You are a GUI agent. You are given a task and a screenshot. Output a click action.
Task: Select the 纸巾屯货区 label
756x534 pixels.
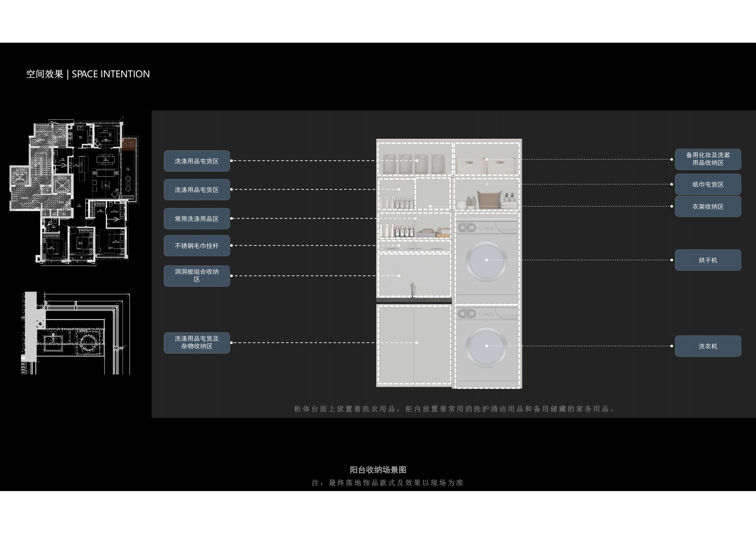pos(708,184)
